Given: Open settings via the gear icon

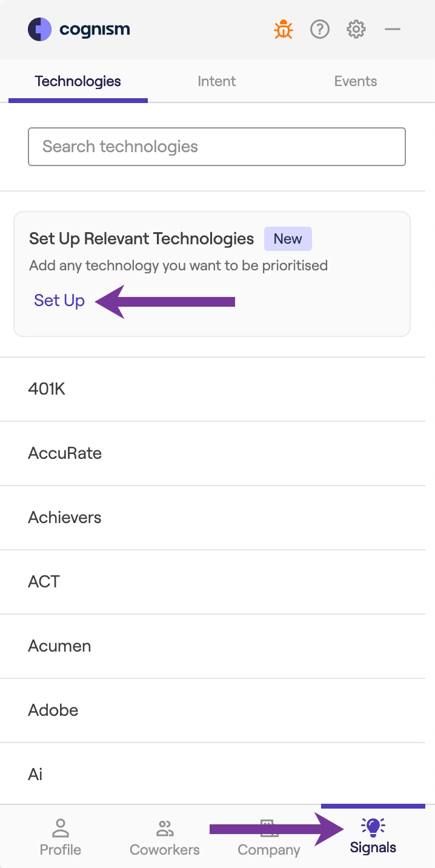Looking at the screenshot, I should click(356, 28).
